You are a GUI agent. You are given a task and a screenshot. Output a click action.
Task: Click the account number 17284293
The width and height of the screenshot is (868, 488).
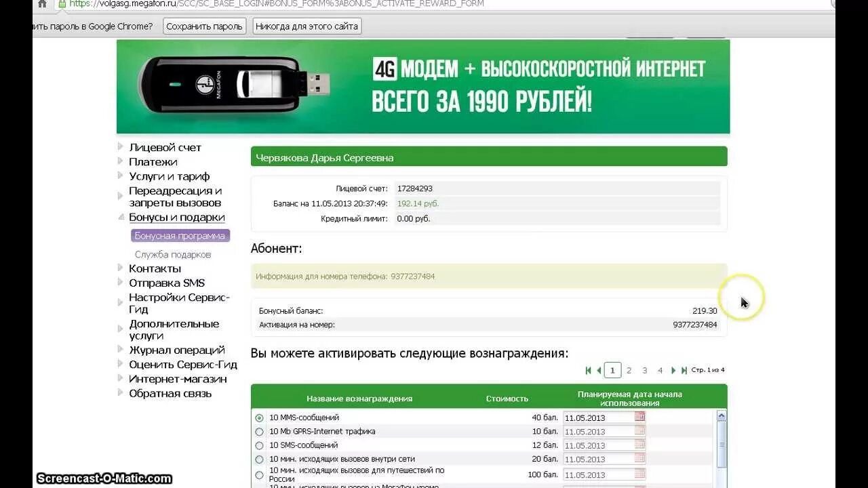click(415, 188)
